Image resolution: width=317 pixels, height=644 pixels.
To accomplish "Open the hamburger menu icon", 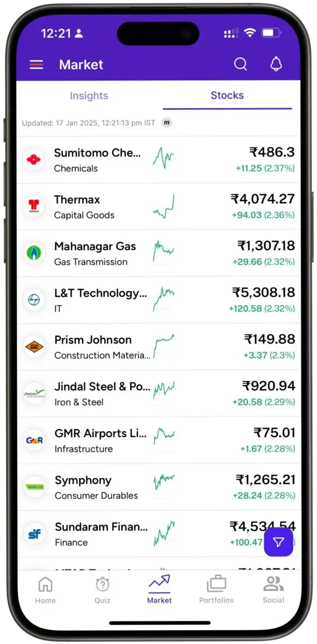I will coord(36,65).
